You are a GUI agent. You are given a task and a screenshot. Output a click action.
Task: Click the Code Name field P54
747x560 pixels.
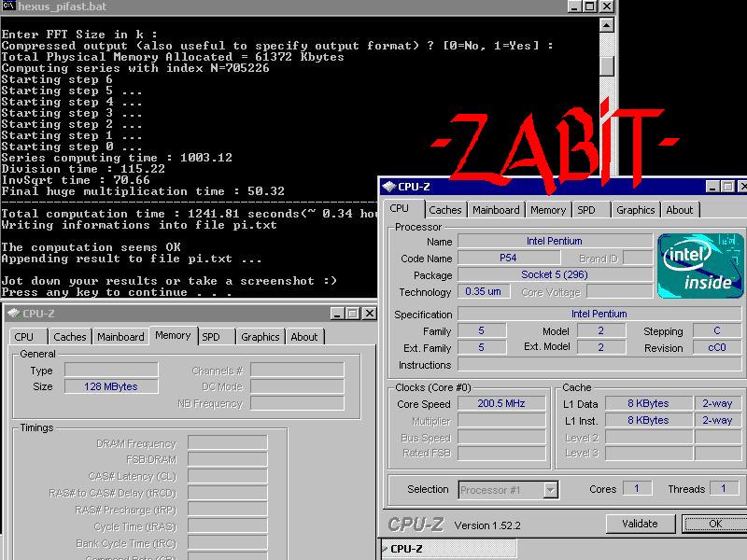click(x=508, y=258)
